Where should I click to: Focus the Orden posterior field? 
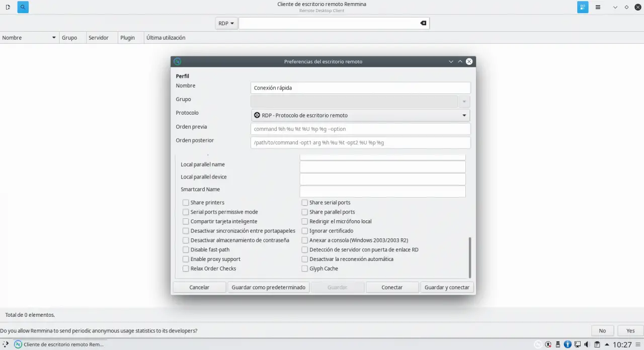[x=360, y=142]
